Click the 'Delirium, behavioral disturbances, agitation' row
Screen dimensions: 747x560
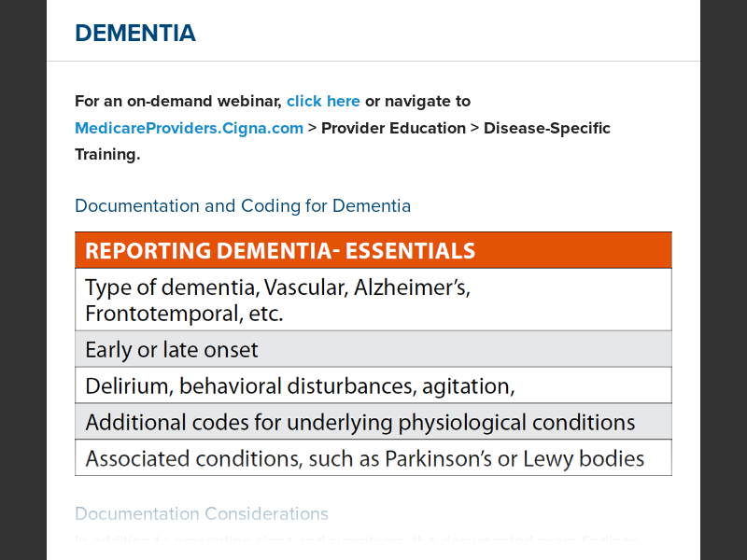pyautogui.click(x=300, y=385)
